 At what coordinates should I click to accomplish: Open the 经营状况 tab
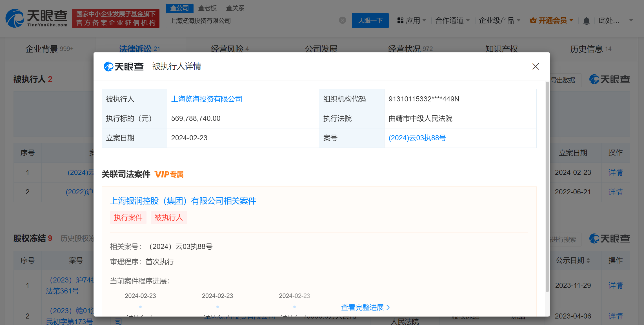click(x=404, y=48)
